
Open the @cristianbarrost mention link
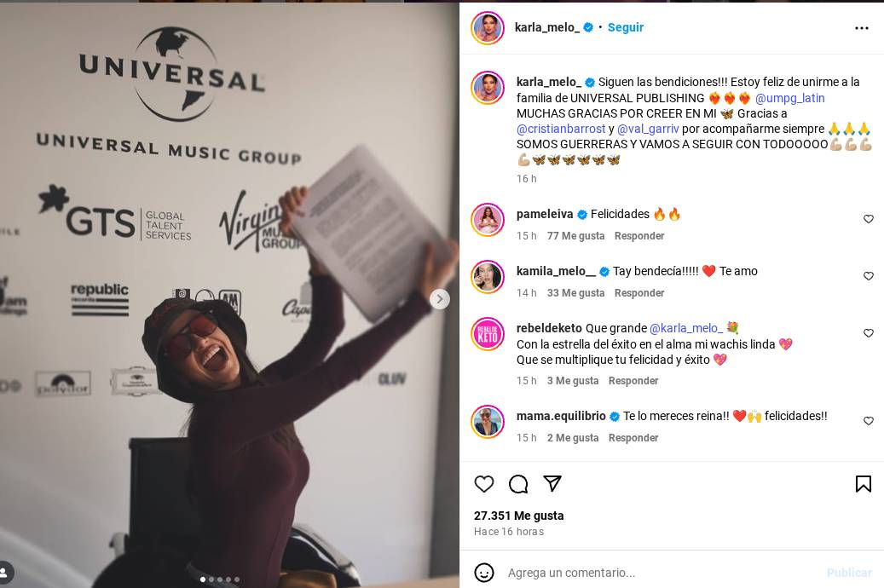(561, 129)
